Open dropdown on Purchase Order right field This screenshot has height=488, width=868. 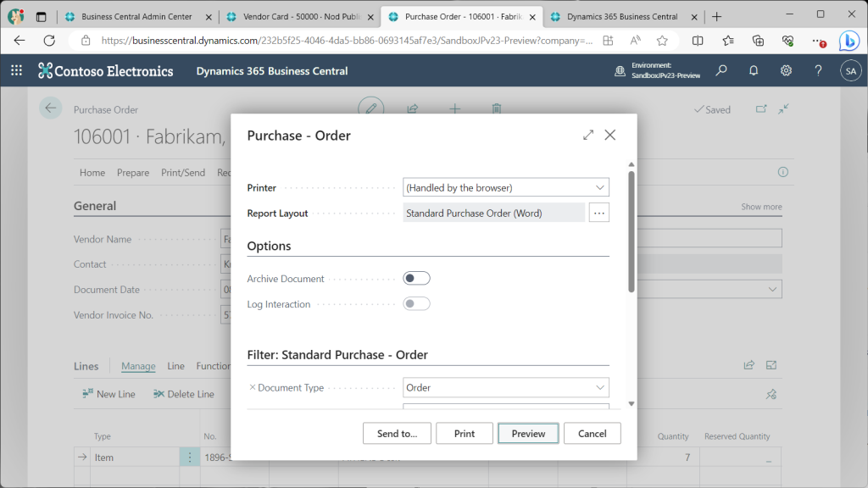click(772, 290)
